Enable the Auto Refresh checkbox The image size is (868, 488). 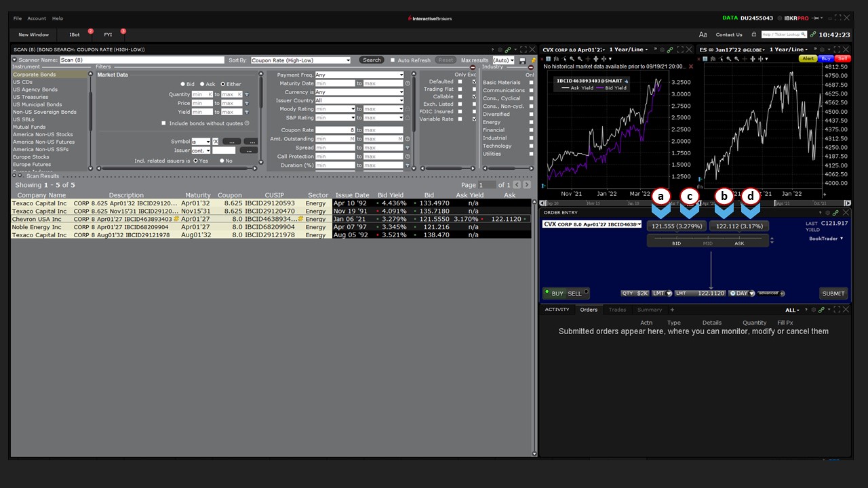(x=393, y=60)
